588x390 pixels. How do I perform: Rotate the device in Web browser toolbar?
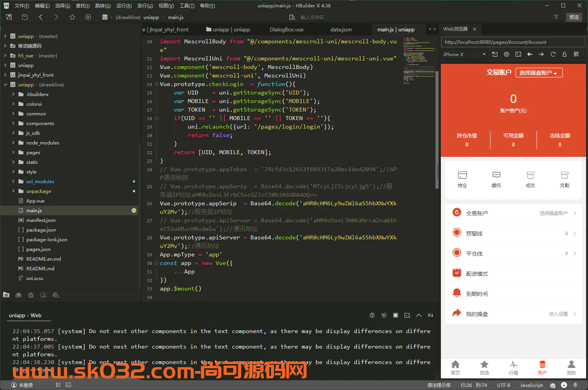(495, 54)
